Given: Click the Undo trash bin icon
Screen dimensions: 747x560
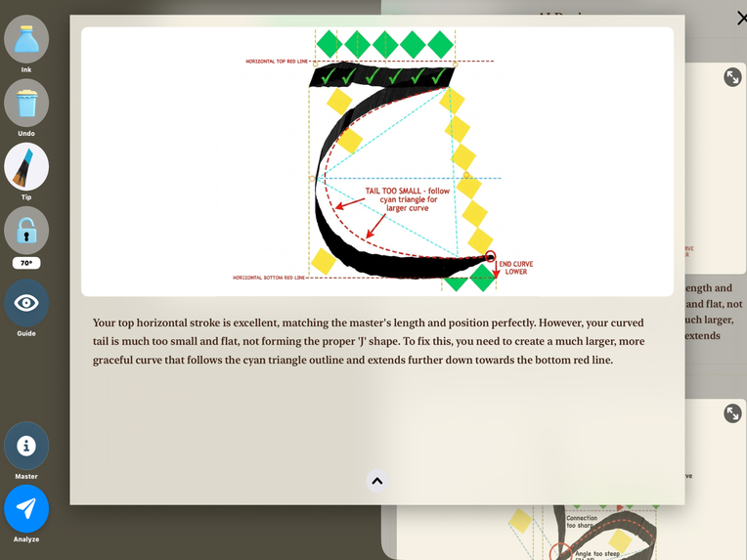Looking at the screenshot, I should [x=26, y=103].
